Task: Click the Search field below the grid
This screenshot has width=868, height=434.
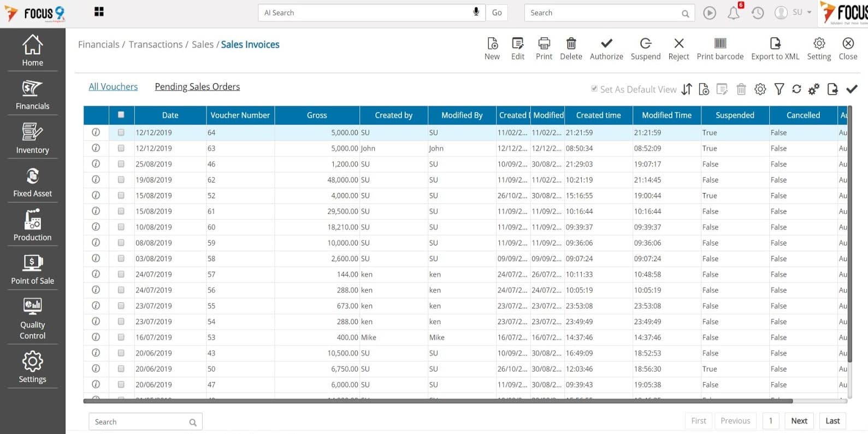Action: pyautogui.click(x=145, y=422)
